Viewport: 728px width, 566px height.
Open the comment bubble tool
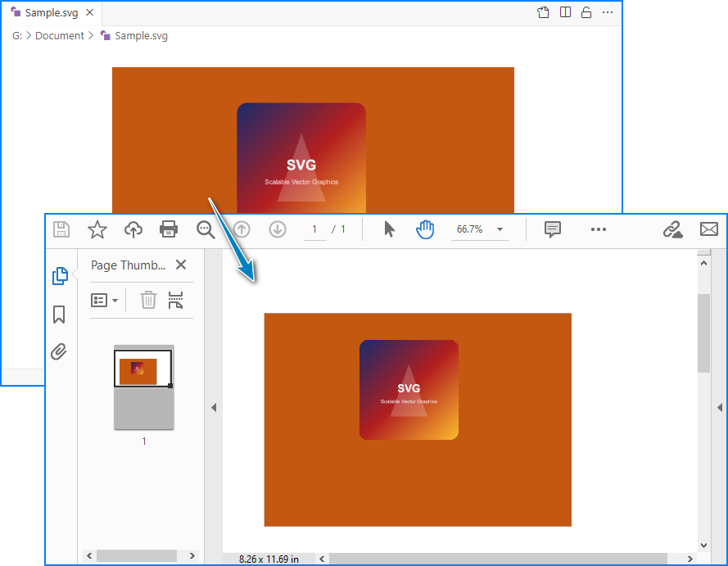point(553,229)
